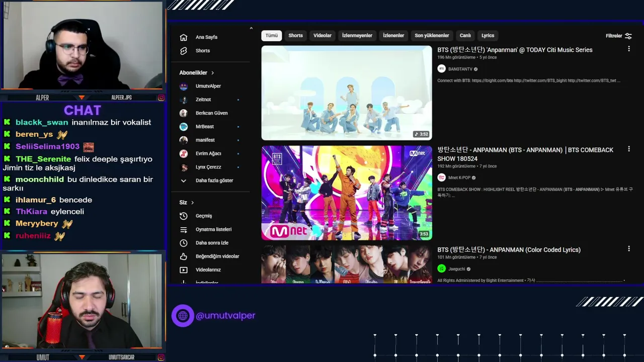
Task: Collapse sidebar using top scroll arrow
Action: tap(251, 29)
